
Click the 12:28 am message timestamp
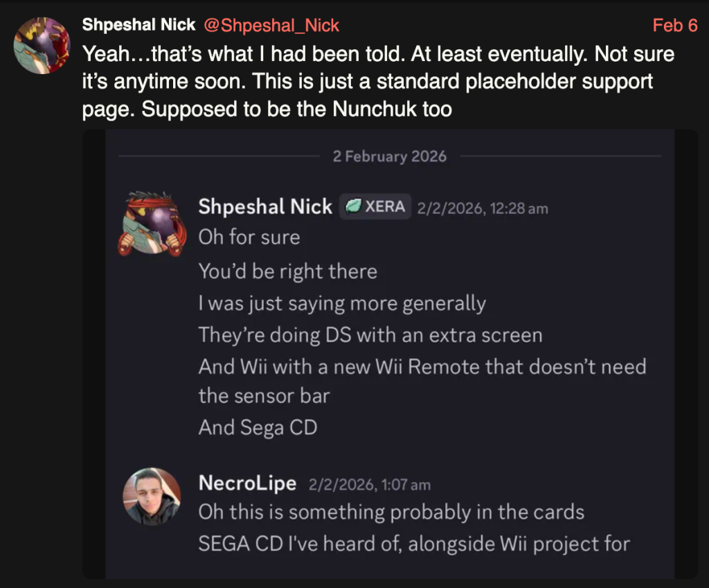click(x=482, y=208)
